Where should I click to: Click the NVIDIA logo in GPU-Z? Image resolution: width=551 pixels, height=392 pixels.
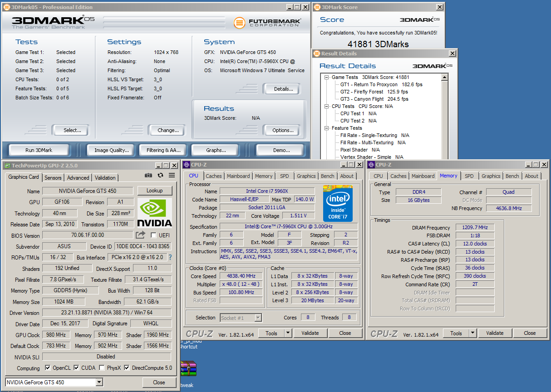[x=155, y=212]
